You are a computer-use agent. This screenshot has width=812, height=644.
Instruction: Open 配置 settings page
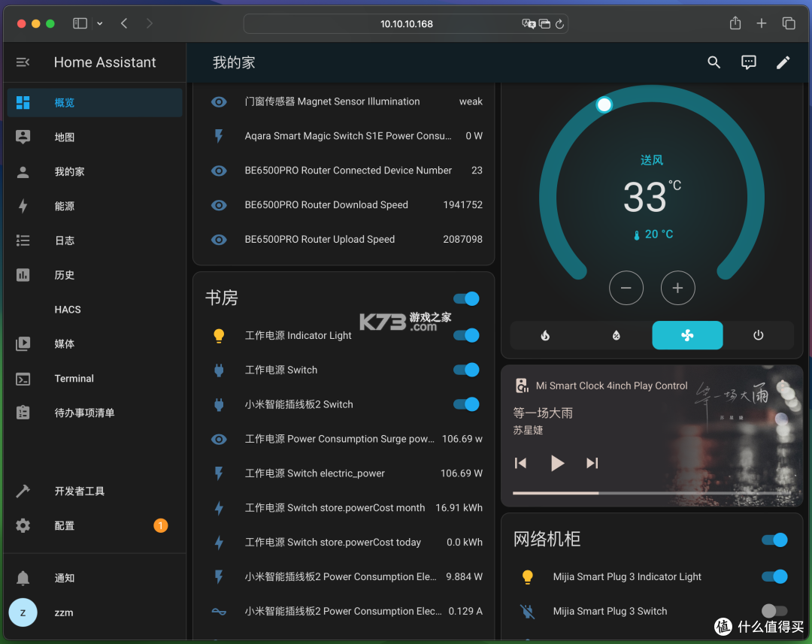95,525
